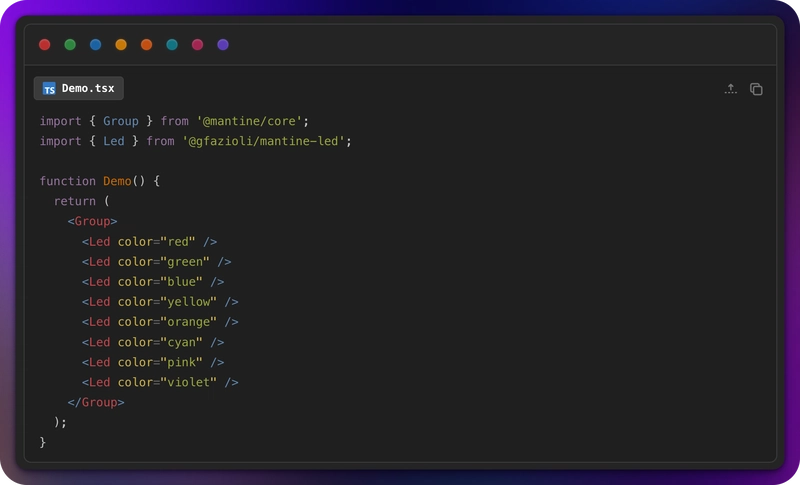The height and width of the screenshot is (485, 800).
Task: Click the Led color="blue" line
Action: 153,282
